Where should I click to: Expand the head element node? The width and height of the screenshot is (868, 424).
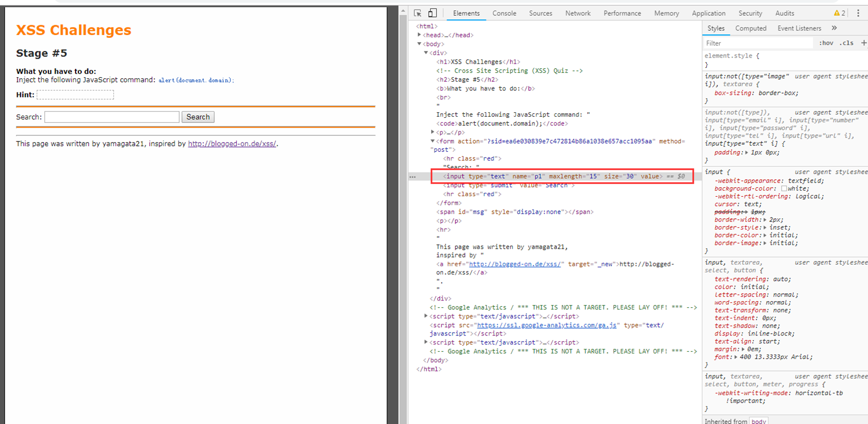point(419,35)
